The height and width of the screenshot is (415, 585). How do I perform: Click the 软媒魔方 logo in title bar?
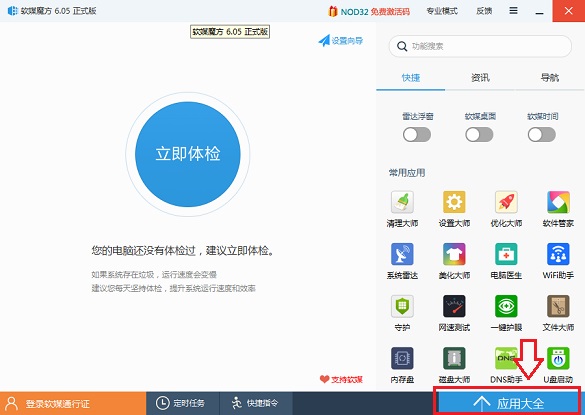[x=13, y=11]
